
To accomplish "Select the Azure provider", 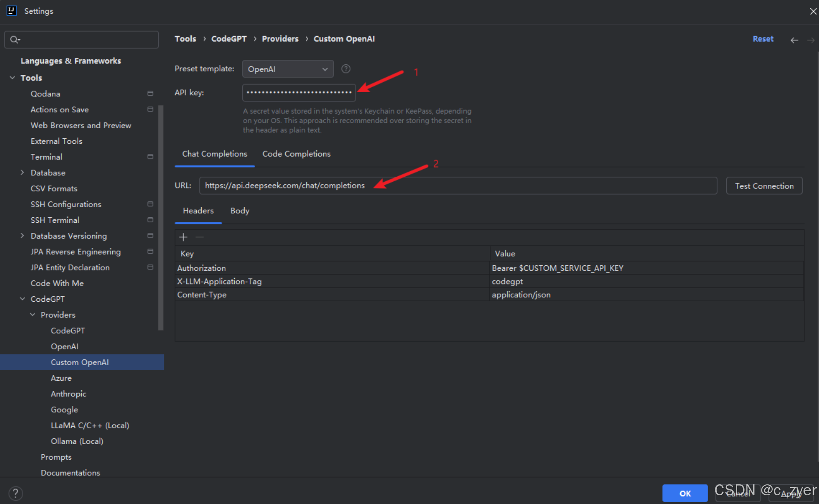I will tap(61, 378).
